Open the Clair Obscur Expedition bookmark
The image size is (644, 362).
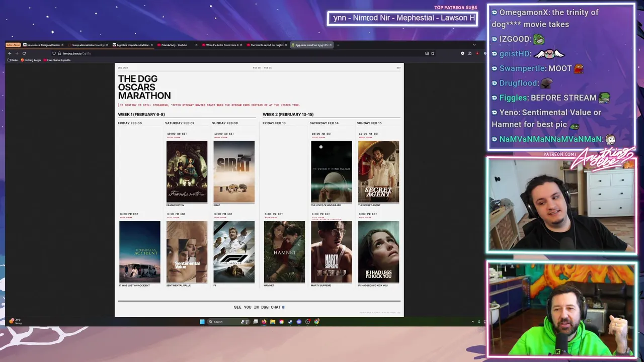tap(57, 60)
